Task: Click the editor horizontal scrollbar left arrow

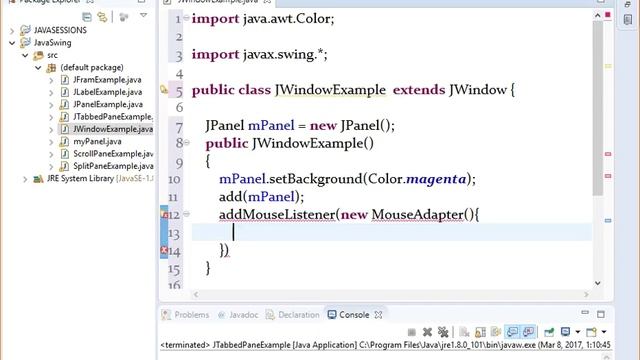Action: (196, 294)
